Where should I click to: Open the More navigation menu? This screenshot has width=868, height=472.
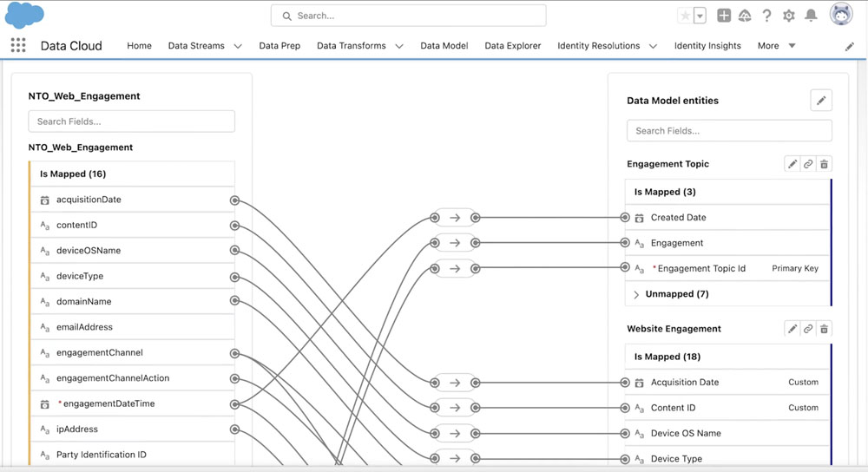(776, 46)
